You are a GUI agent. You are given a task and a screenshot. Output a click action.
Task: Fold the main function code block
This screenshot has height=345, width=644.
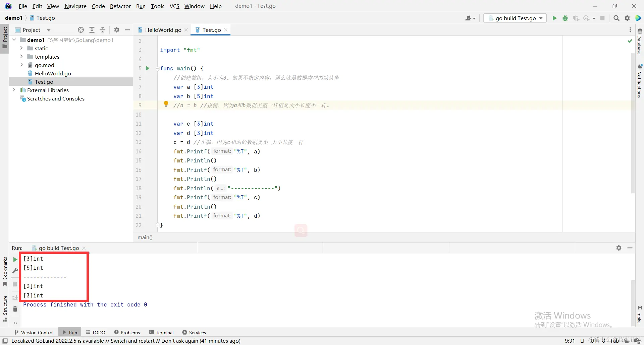click(x=158, y=69)
